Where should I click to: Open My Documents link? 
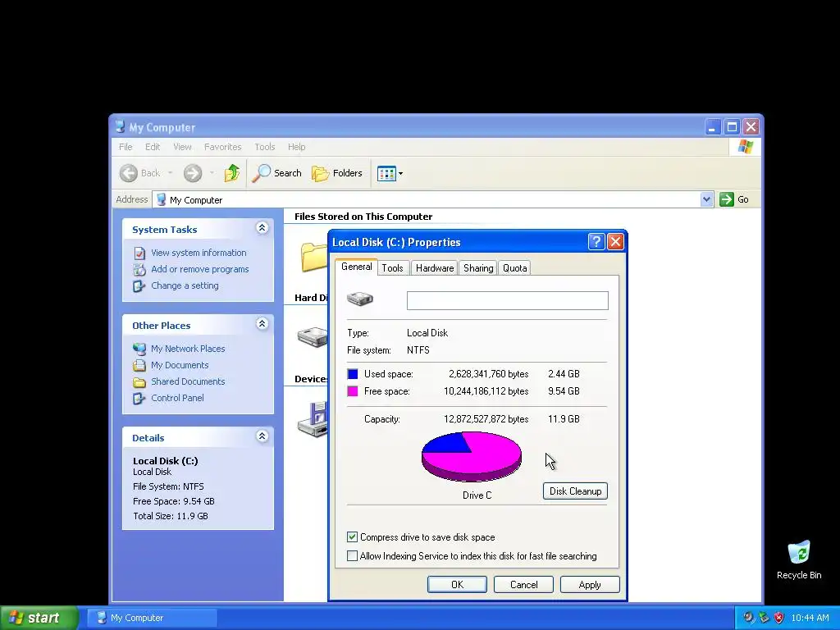click(x=180, y=365)
